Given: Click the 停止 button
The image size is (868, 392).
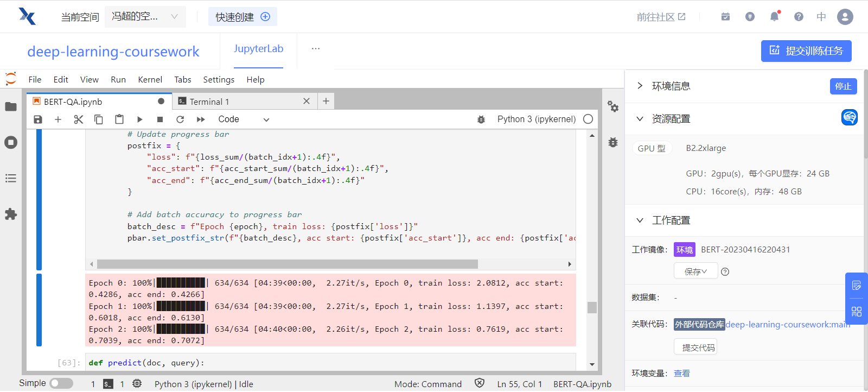Looking at the screenshot, I should (843, 86).
